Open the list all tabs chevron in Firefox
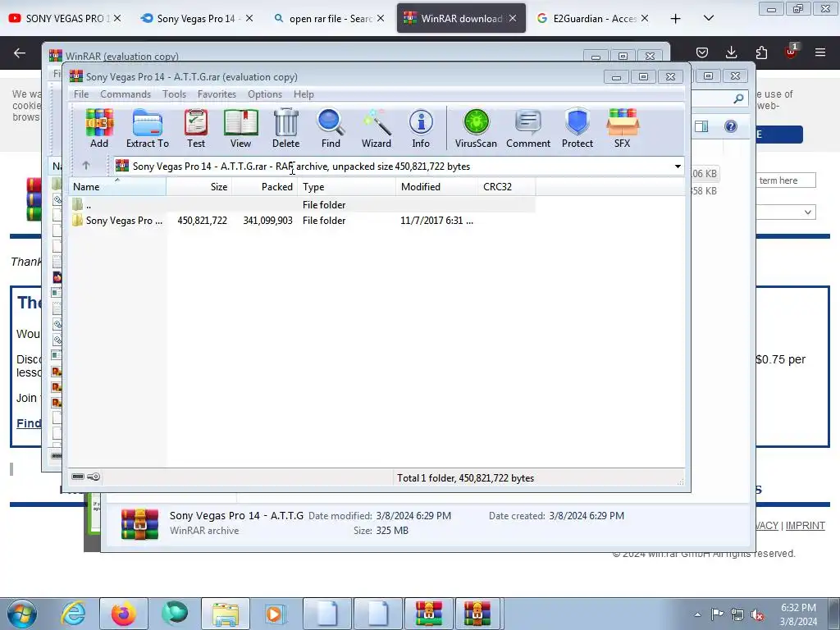The width and height of the screenshot is (840, 630). click(708, 18)
